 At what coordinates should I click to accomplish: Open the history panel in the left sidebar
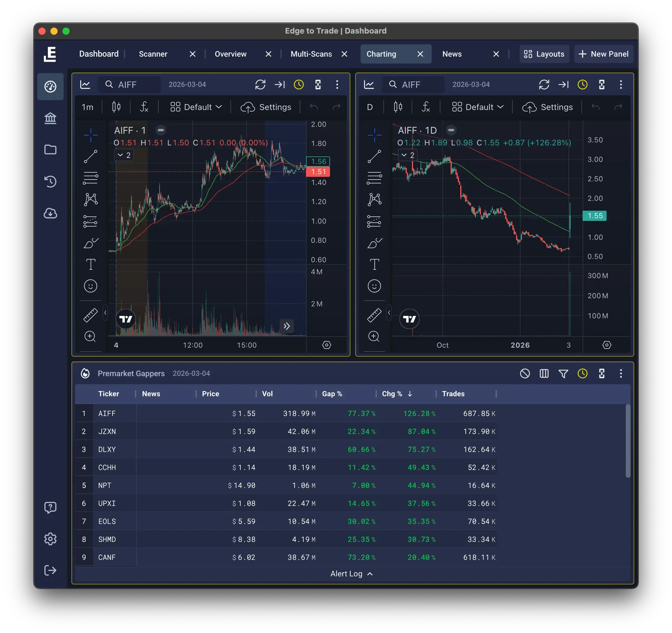(50, 182)
